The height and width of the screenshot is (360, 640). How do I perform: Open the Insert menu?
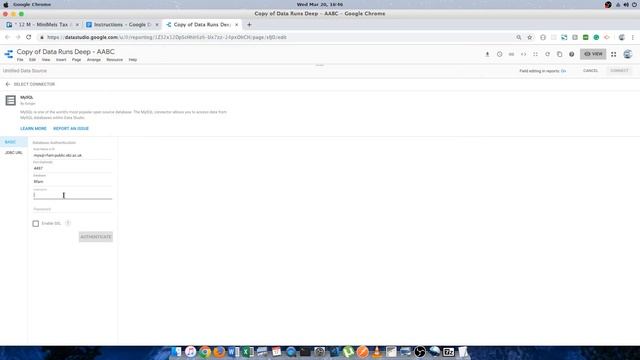click(x=61, y=60)
